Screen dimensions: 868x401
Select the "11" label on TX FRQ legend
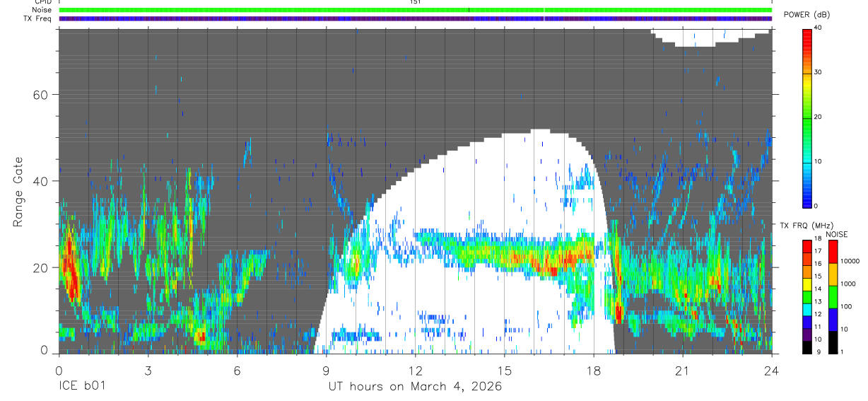819,327
